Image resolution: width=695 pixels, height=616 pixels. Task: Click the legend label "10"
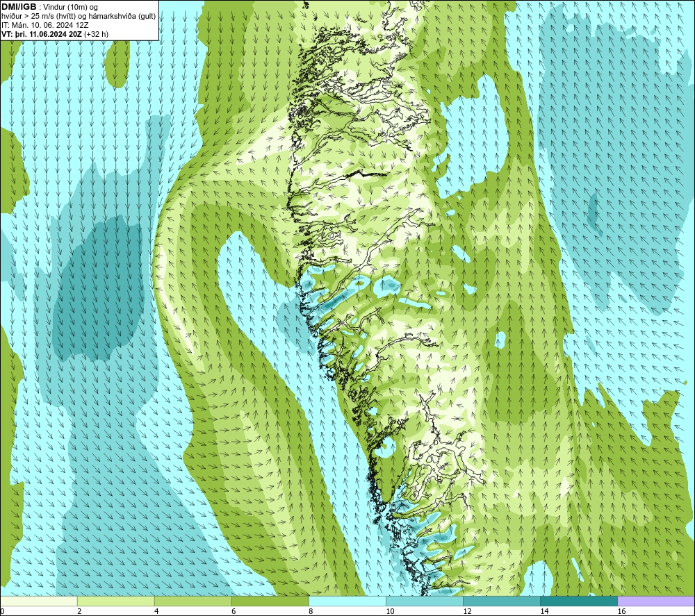390,612
